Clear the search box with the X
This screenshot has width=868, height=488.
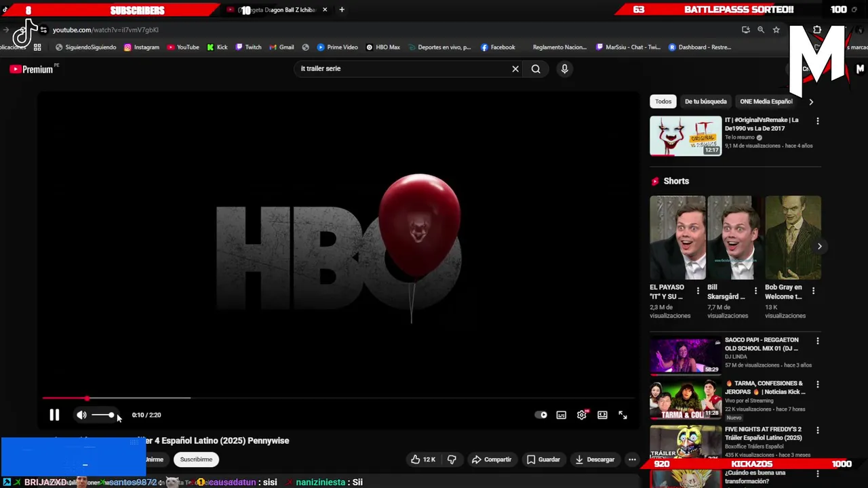point(515,68)
